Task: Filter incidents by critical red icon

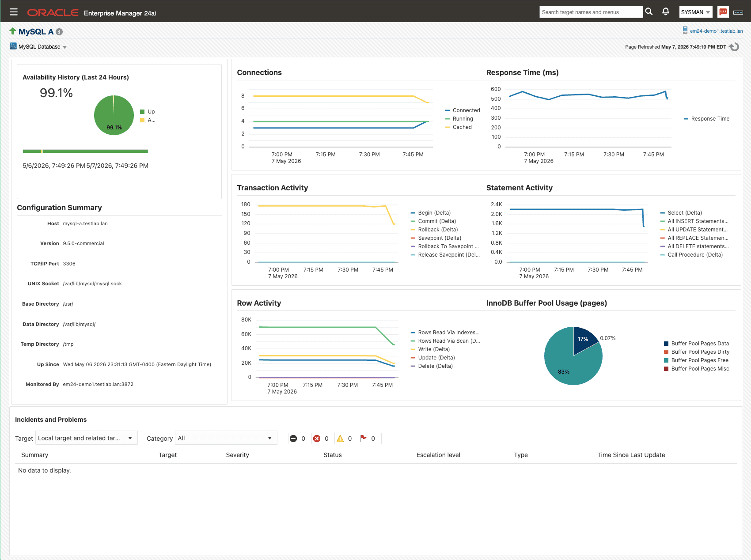Action: (317, 439)
